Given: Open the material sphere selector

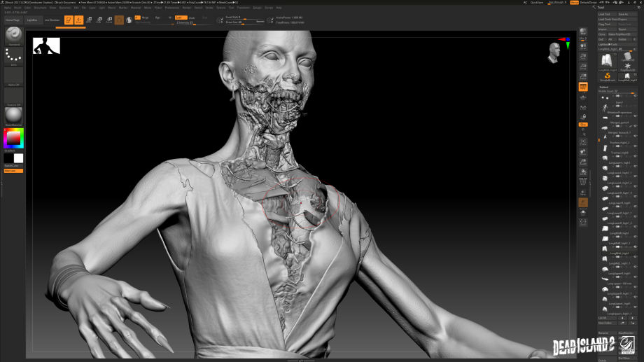Looking at the screenshot, I should pyautogui.click(x=13, y=115).
